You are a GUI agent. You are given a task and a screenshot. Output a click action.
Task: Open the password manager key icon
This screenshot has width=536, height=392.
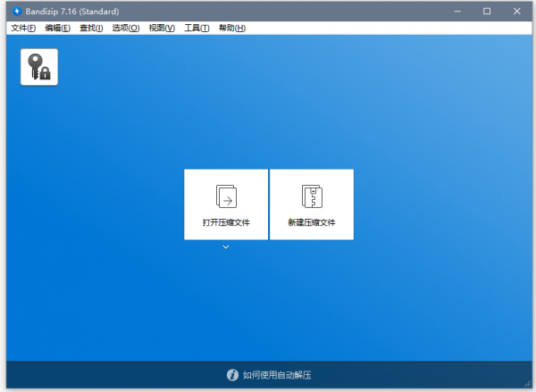pyautogui.click(x=39, y=67)
